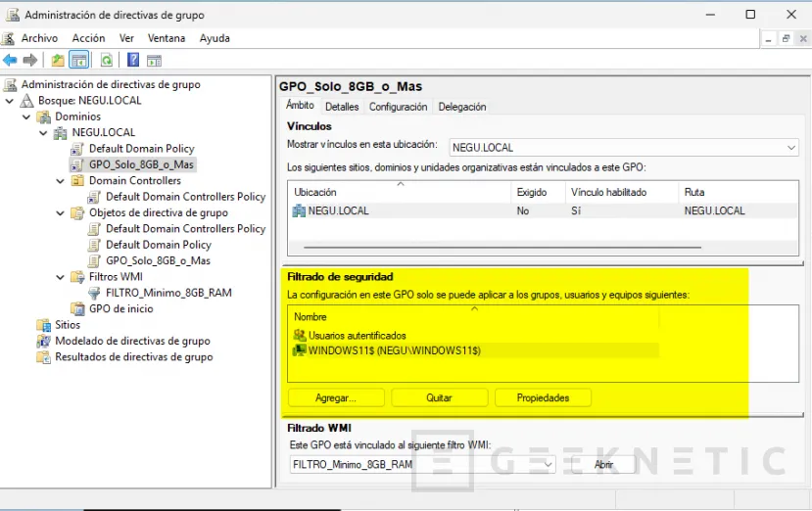Select the FILTRO_Minimo_8GB_RAM funnel icon in tree
812x511 pixels.
point(95,293)
